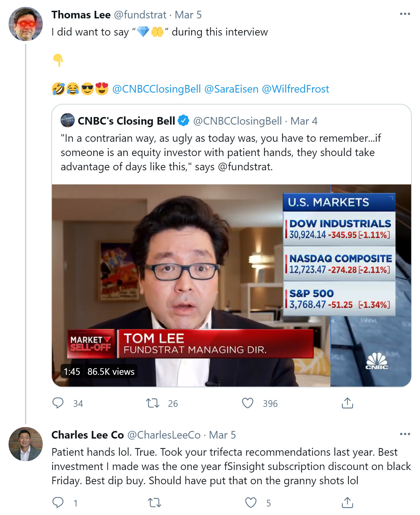Retweet Charles Lee Co's reply
The height and width of the screenshot is (515, 420).
point(155,503)
